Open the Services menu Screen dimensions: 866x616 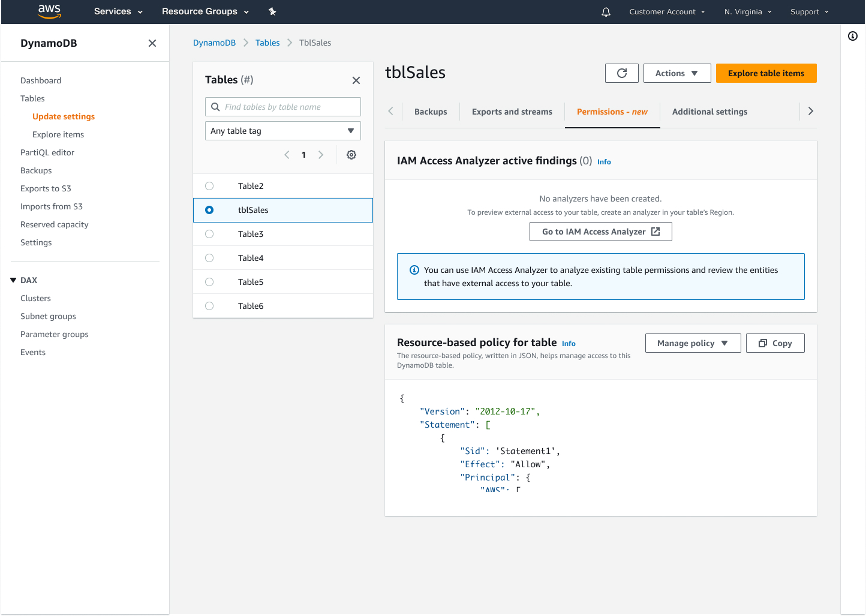118,11
